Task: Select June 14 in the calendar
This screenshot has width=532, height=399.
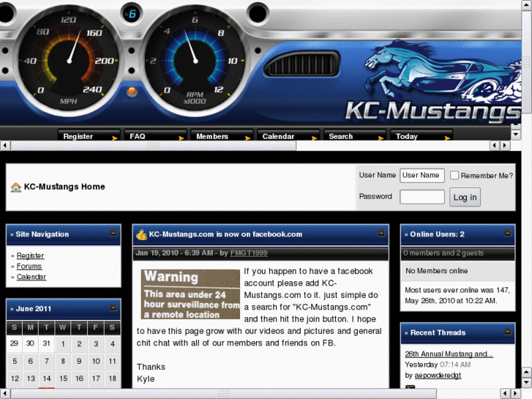Action: coord(47,379)
